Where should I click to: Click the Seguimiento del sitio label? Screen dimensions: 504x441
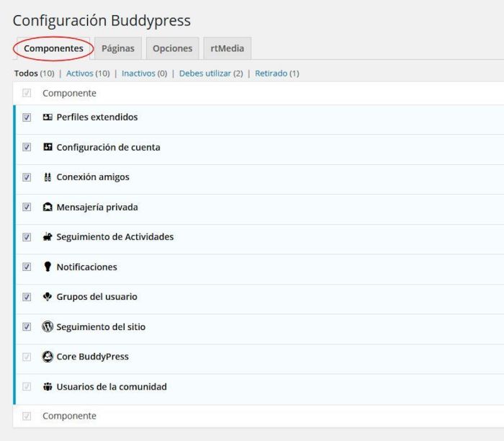click(101, 327)
